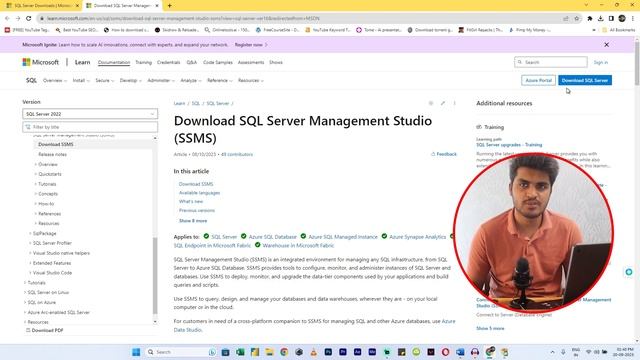Open the SQL Server 2022 version dropdown

(90, 114)
